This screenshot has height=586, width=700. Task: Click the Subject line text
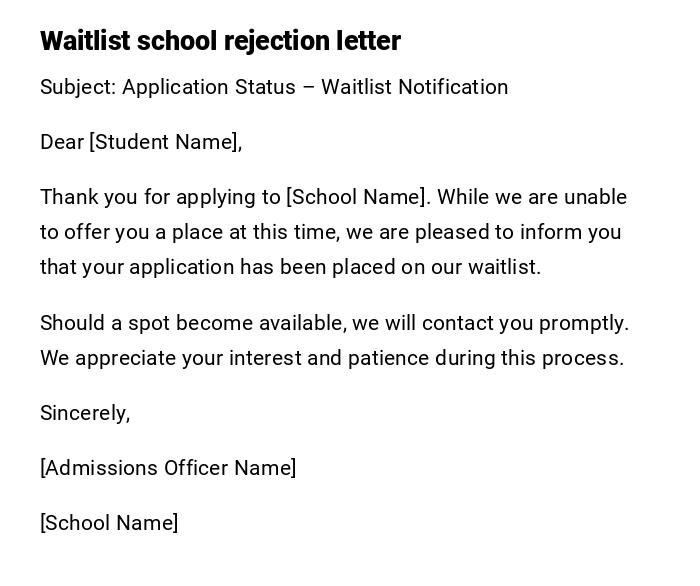[274, 87]
